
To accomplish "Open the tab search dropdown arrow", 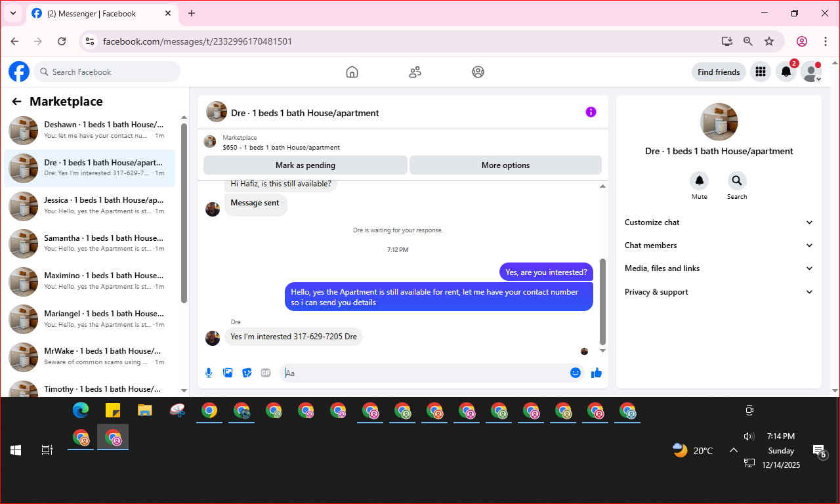I will 13,13.
